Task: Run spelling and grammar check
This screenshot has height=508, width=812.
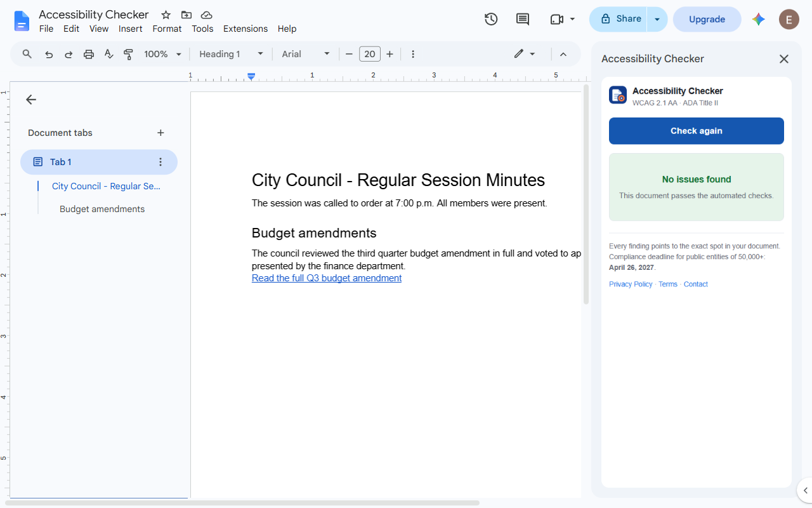Action: (x=108, y=54)
